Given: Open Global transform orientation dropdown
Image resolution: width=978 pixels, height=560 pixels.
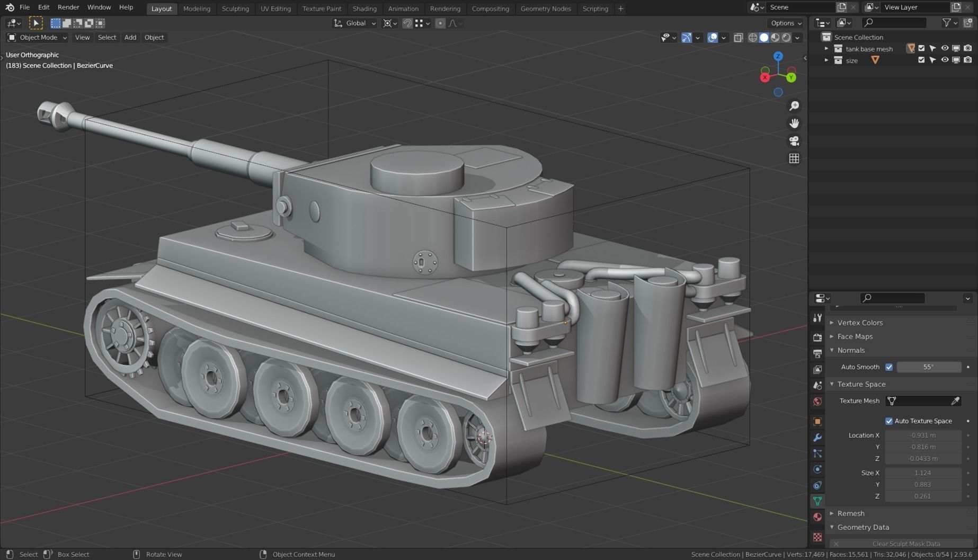Looking at the screenshot, I should (354, 23).
